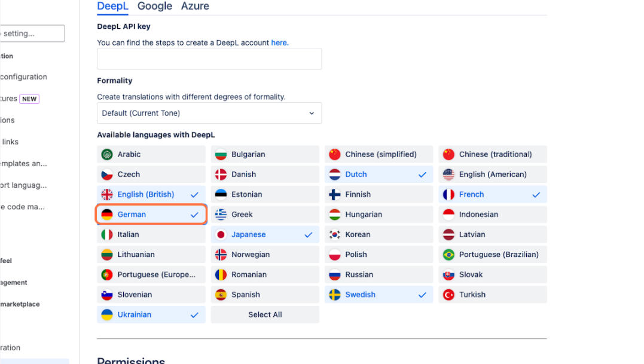Click the Polish flag icon
Viewport: 644px width, 364px height.
[x=334, y=255]
